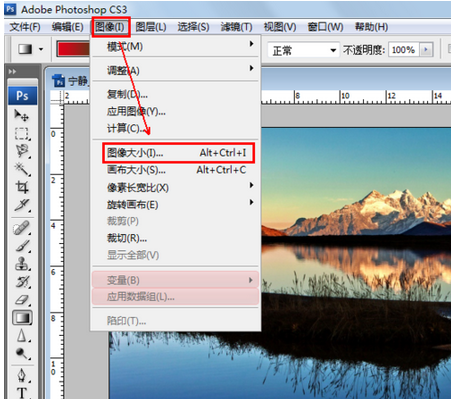
Task: Click the greyed 应用数据组(L)... item
Action: click(x=175, y=297)
